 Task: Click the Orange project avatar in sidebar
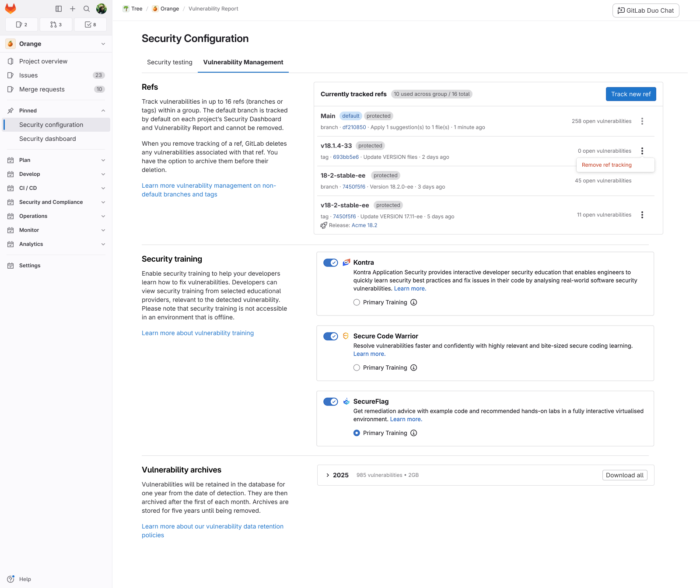pos(10,44)
